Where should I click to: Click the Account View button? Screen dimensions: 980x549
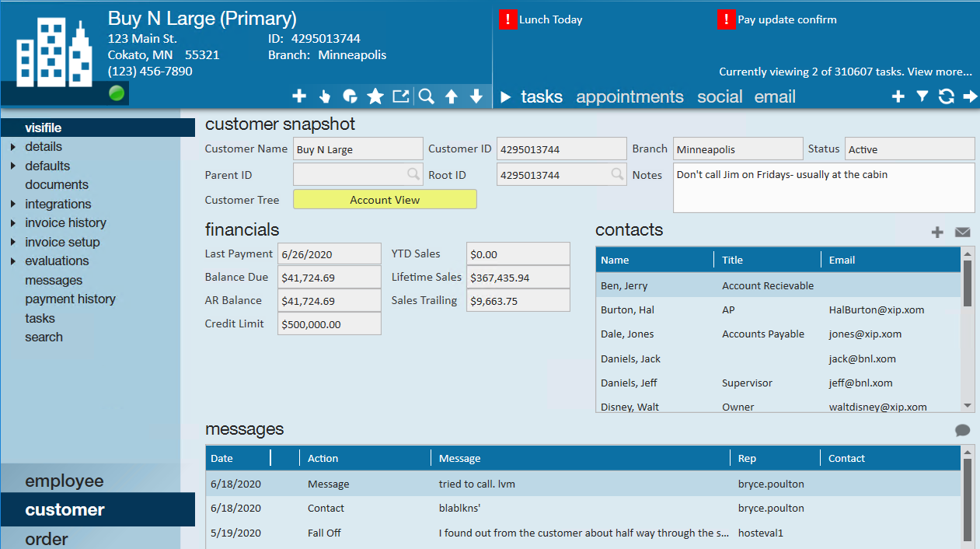pos(385,200)
